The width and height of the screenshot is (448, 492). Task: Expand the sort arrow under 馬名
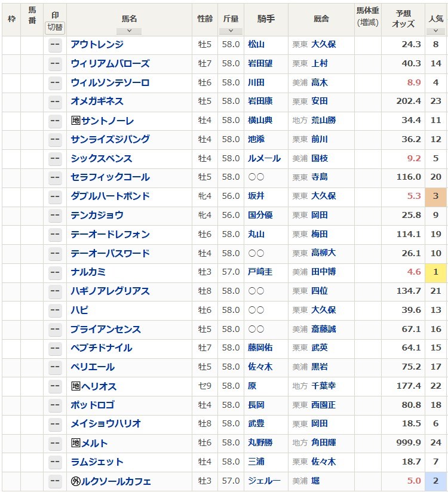coord(129,31)
